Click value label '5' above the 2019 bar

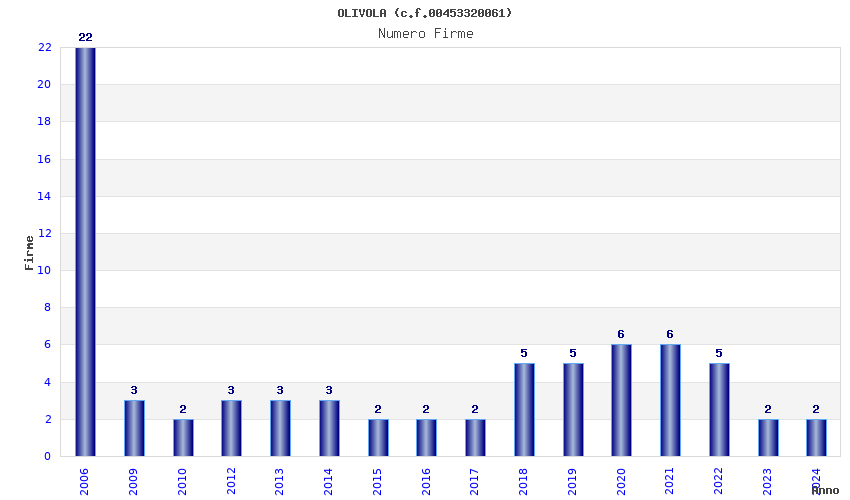click(x=573, y=354)
